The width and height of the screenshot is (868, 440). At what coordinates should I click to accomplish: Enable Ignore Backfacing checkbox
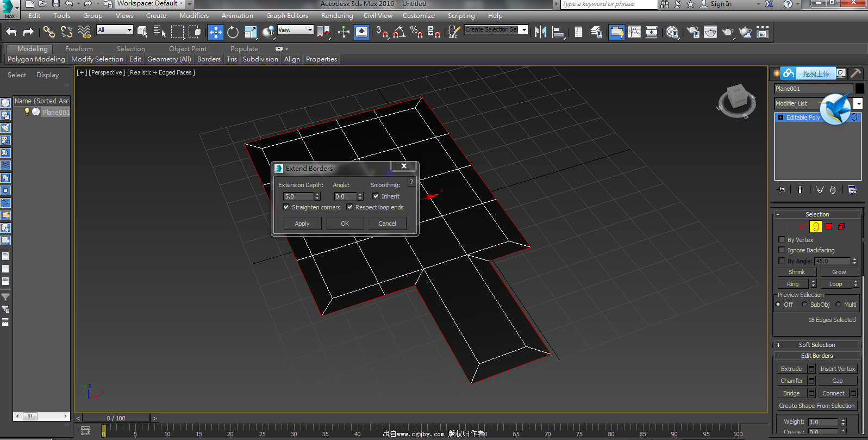coord(782,250)
